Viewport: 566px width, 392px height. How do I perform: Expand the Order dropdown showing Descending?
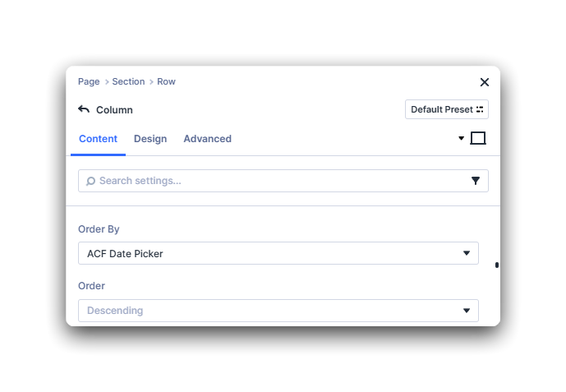coord(278,311)
